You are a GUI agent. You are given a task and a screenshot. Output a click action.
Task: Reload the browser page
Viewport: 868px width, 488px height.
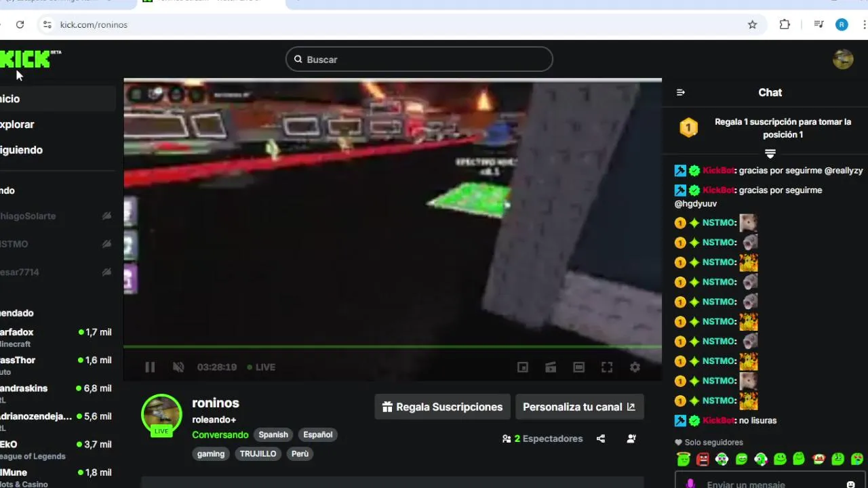coord(20,24)
